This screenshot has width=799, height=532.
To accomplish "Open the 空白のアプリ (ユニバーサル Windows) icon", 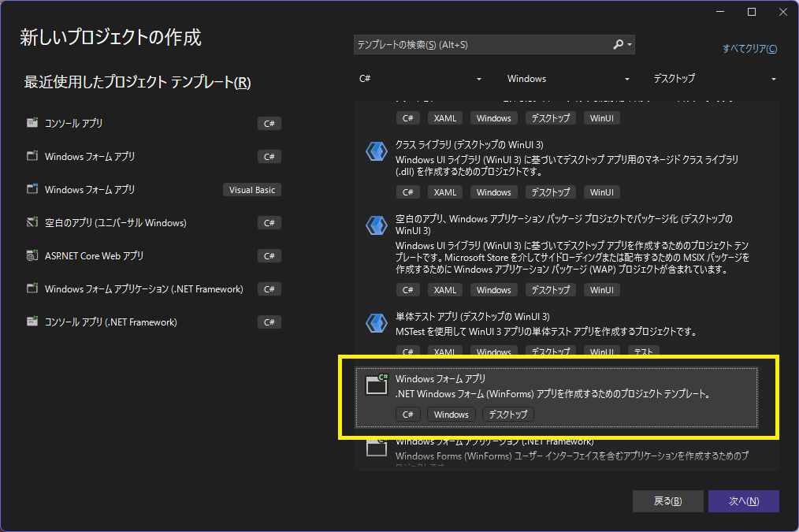I will (x=32, y=222).
